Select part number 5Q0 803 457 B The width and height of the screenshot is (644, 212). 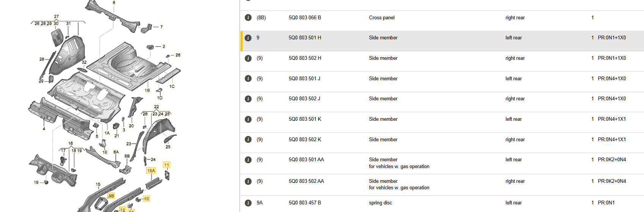coord(305,203)
